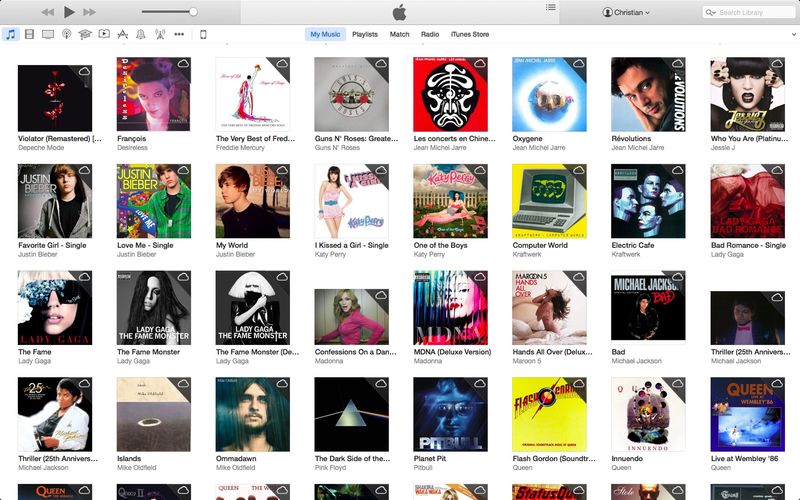Click the iCloud icon on Oxygene album

click(579, 63)
